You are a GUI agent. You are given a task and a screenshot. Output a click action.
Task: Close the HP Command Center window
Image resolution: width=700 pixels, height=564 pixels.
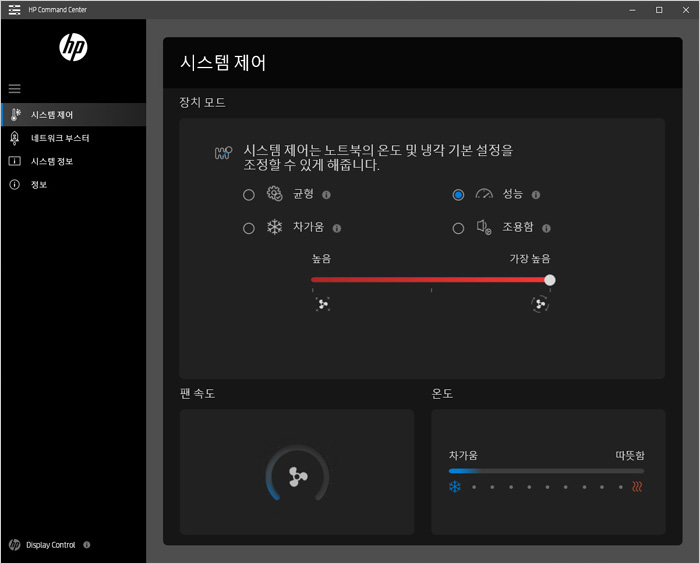(x=686, y=10)
